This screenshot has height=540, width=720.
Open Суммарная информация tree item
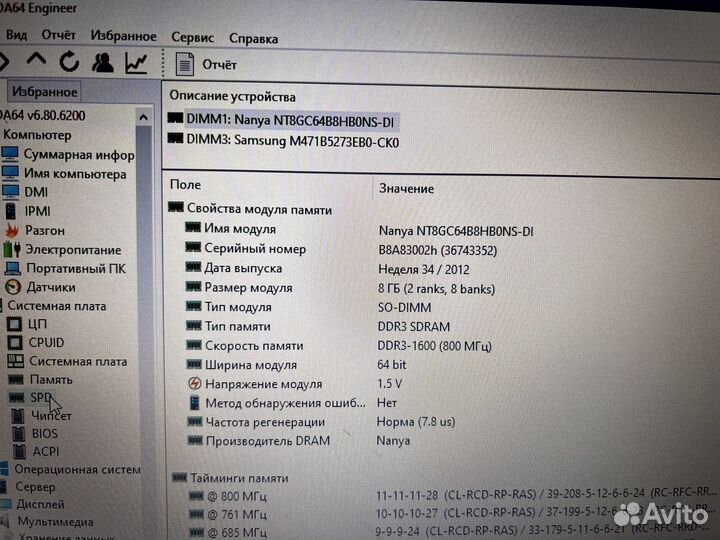click(x=79, y=155)
